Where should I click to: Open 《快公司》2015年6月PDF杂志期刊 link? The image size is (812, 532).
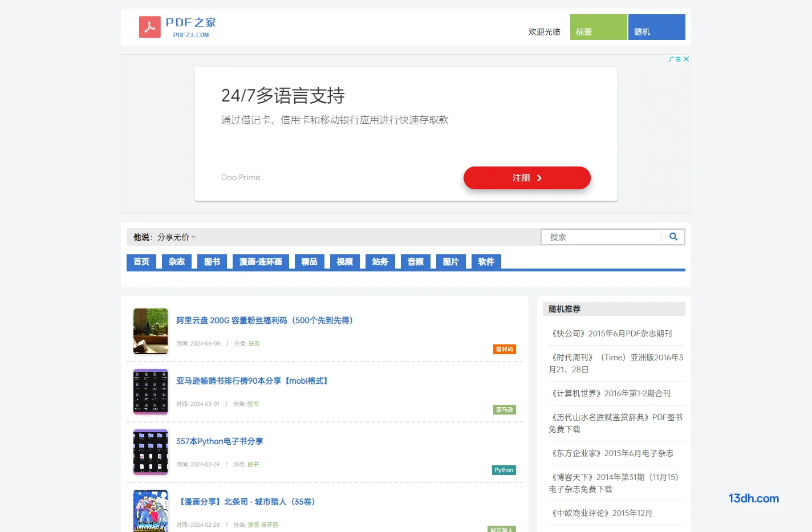click(611, 334)
